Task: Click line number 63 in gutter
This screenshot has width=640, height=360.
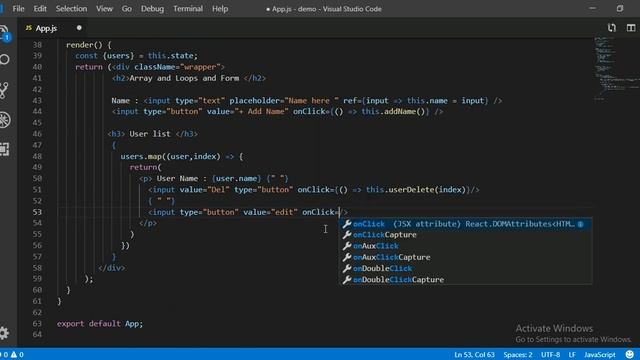Action: click(x=37, y=323)
